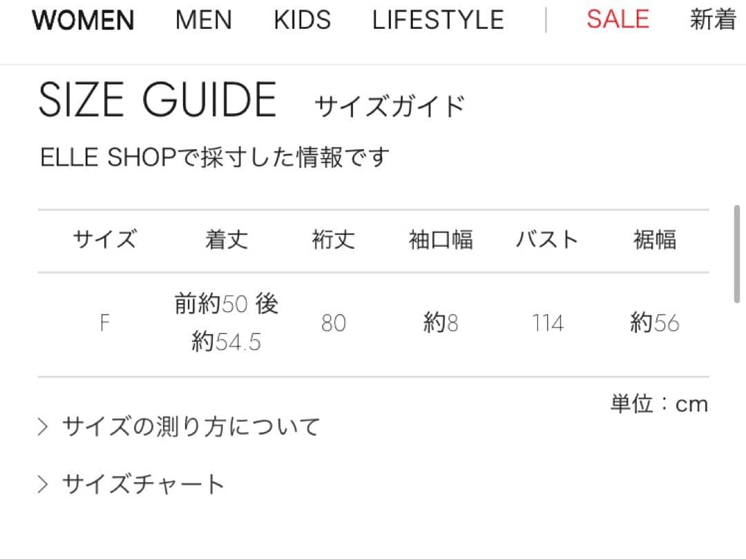Click chevron icon beside サイズチャート

point(44,484)
